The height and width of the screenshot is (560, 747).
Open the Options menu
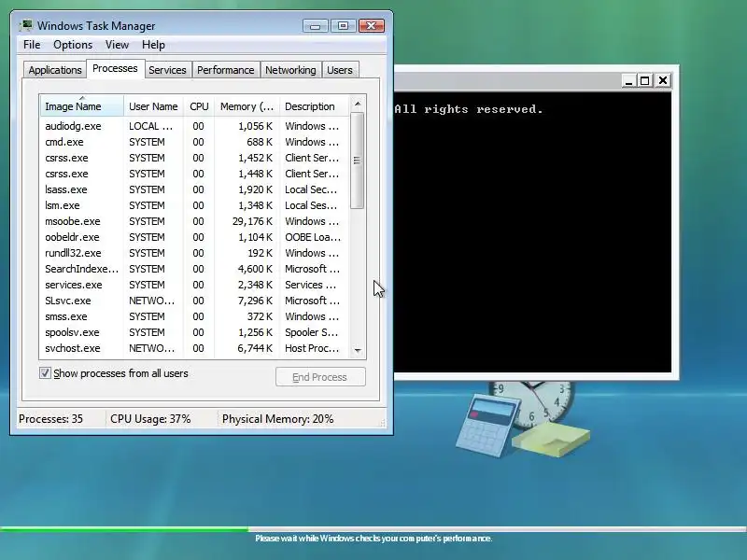(x=73, y=45)
